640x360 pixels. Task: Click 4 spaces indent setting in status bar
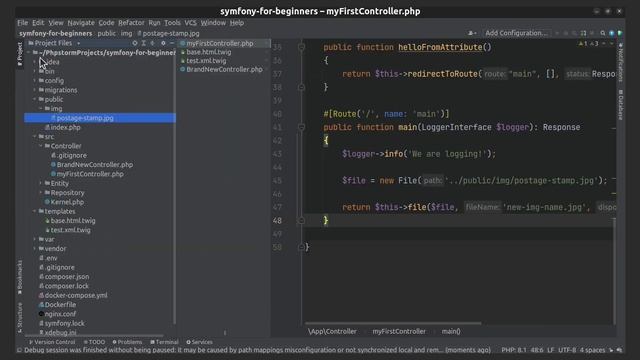point(592,350)
